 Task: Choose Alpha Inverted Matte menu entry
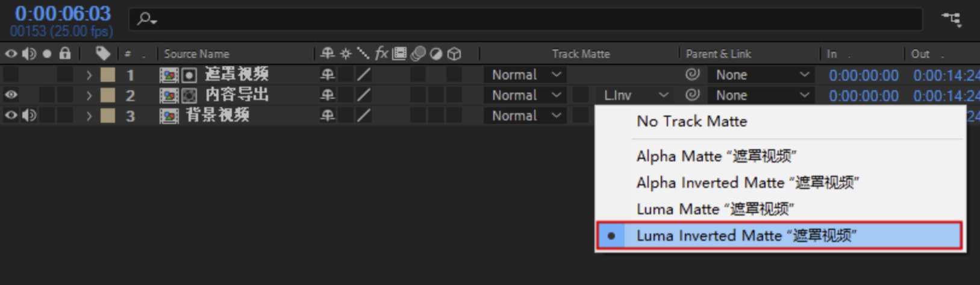[x=747, y=183]
